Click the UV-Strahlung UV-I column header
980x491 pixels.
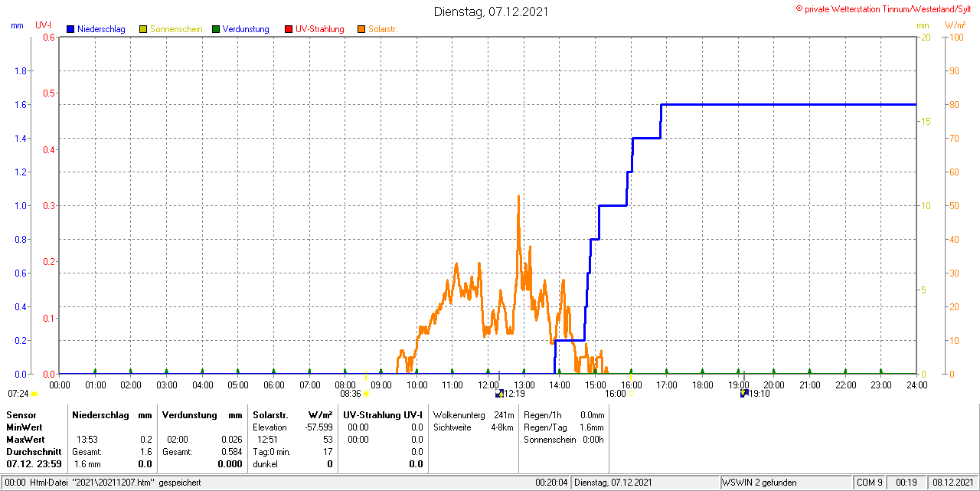[383, 414]
